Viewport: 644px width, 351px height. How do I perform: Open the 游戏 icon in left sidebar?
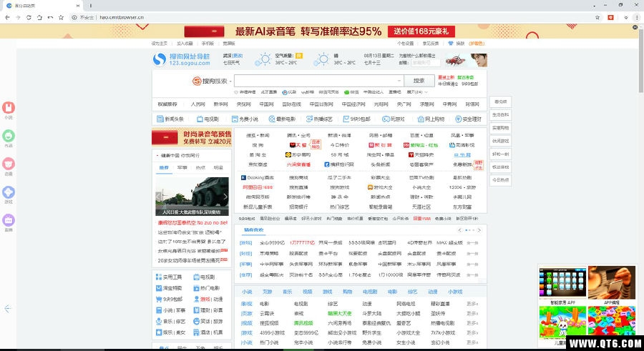(9, 192)
